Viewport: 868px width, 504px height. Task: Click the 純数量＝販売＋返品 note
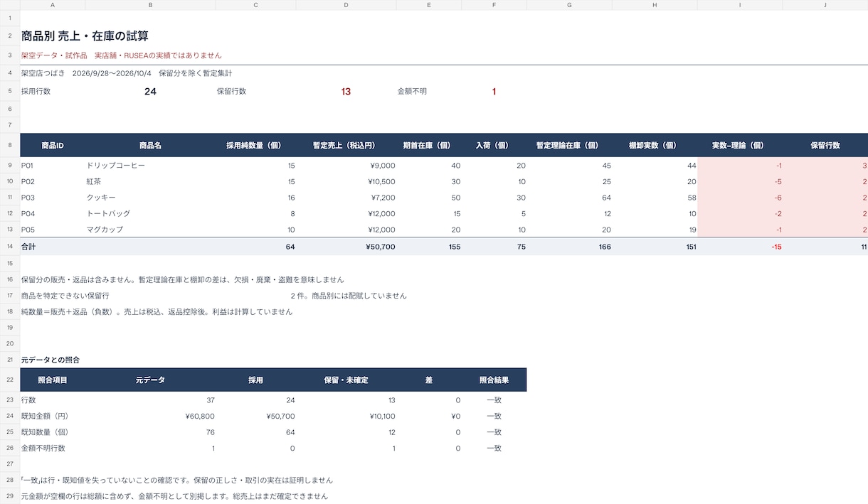point(157,312)
